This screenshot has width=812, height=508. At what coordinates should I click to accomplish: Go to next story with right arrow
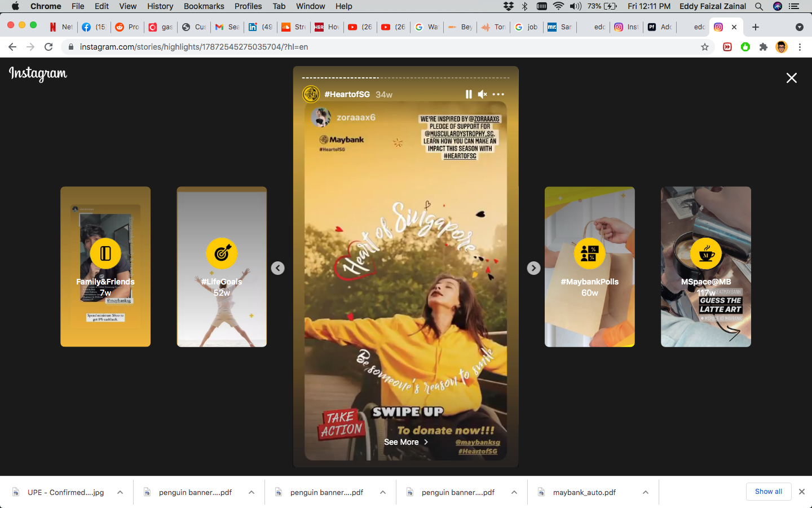coord(533,268)
